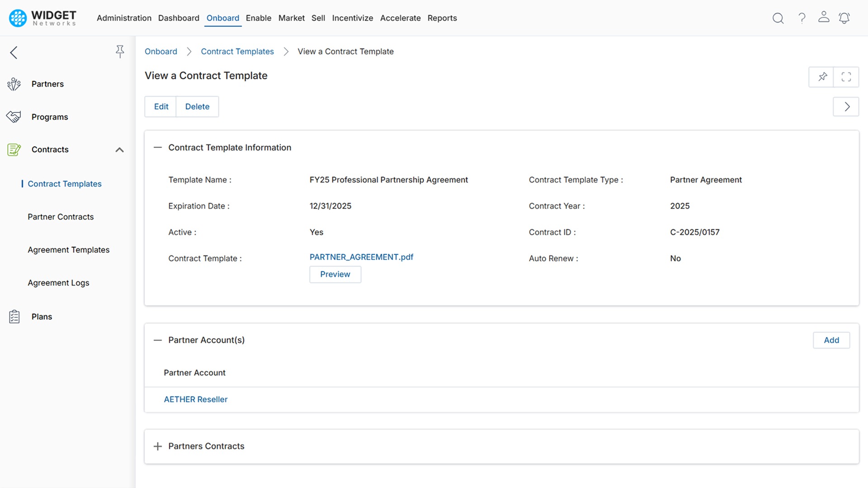868x488 pixels.
Task: Pin the View a Contract Template page
Action: [822, 77]
